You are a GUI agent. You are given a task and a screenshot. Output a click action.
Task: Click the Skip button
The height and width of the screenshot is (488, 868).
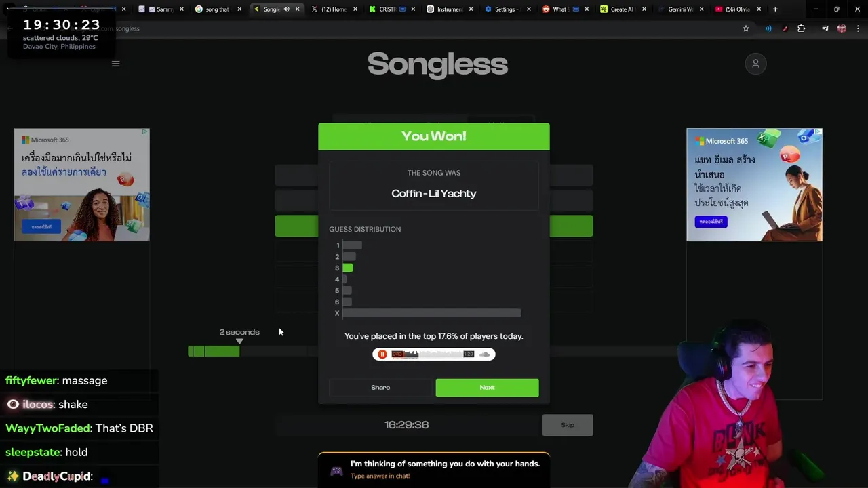[x=568, y=425]
